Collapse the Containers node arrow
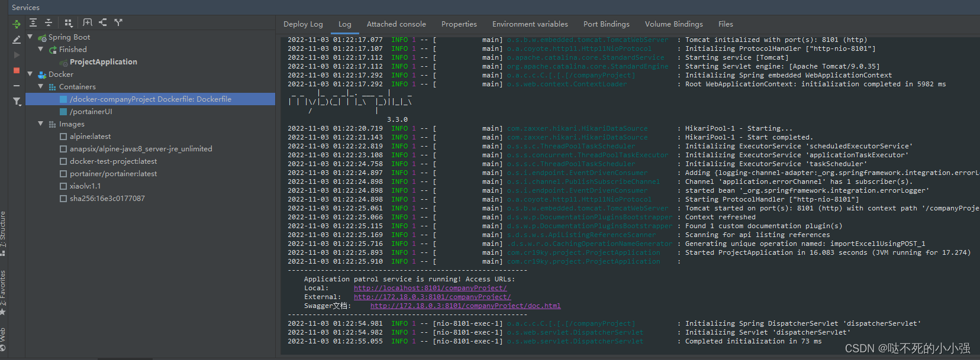This screenshot has height=360, width=980. (41, 86)
